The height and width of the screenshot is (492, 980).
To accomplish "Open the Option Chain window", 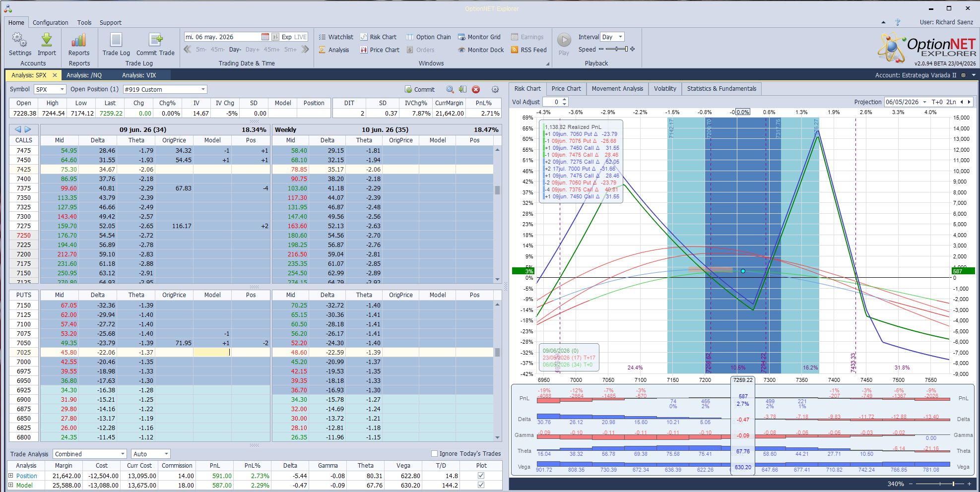I will (429, 37).
